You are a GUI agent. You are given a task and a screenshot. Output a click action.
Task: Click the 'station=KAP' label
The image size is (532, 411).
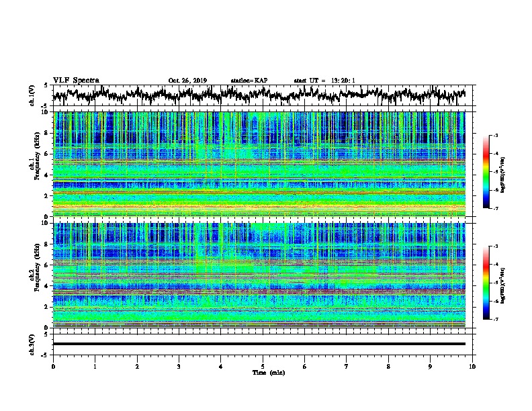(x=249, y=81)
